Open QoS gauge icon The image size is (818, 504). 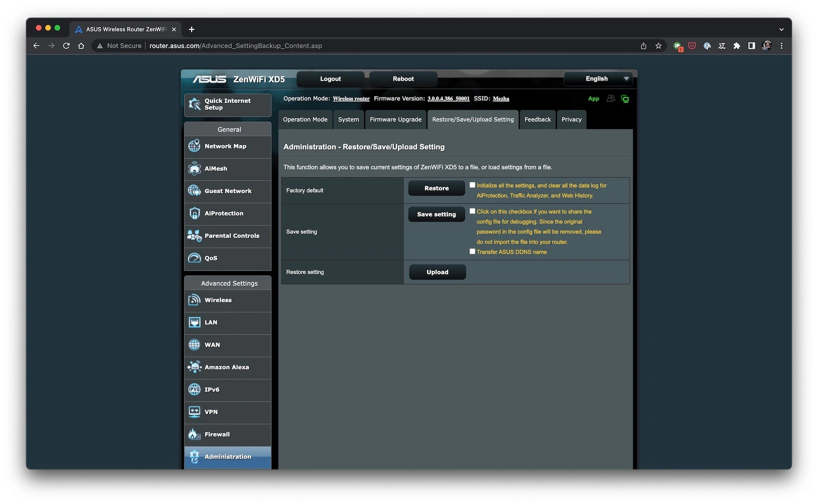[194, 258]
